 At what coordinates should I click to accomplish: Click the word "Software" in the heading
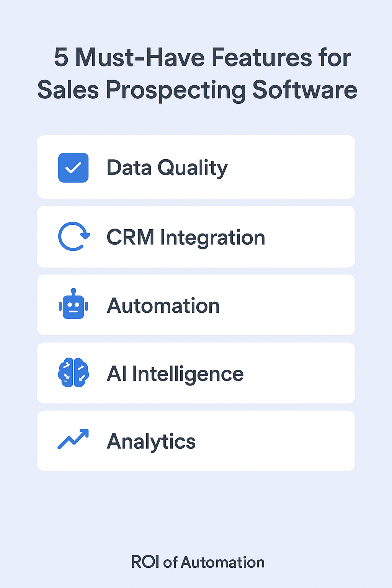coord(305,90)
